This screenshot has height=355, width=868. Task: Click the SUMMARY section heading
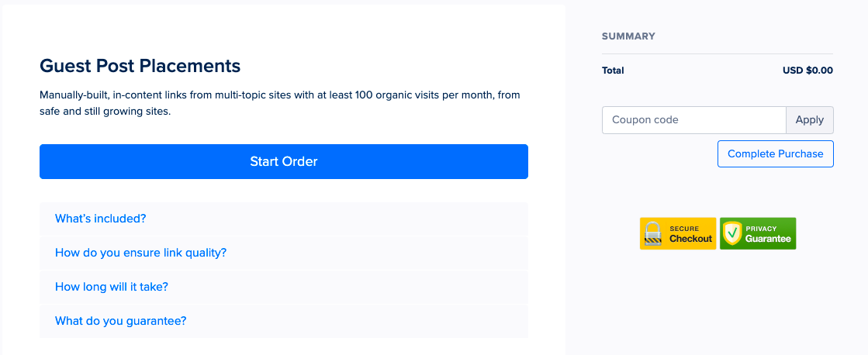point(628,36)
